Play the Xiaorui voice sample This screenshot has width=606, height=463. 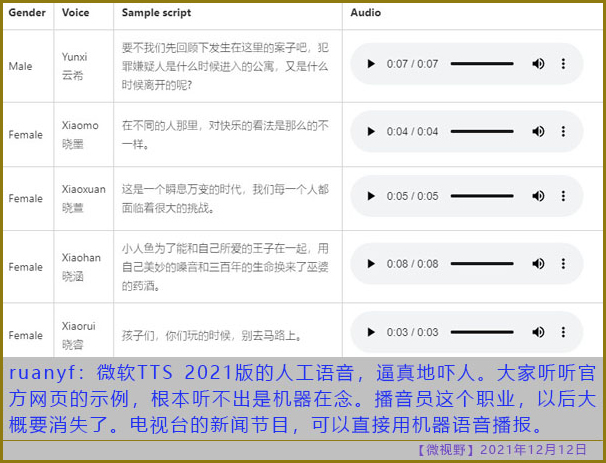coord(371,332)
